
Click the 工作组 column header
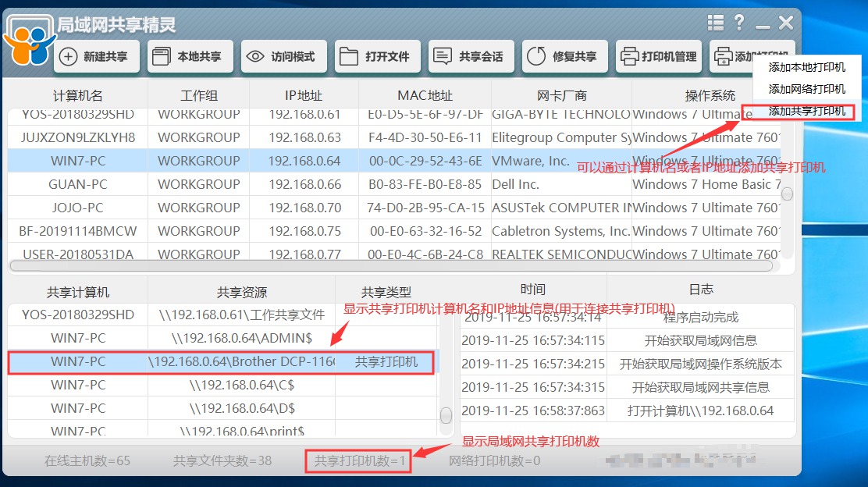(x=199, y=95)
